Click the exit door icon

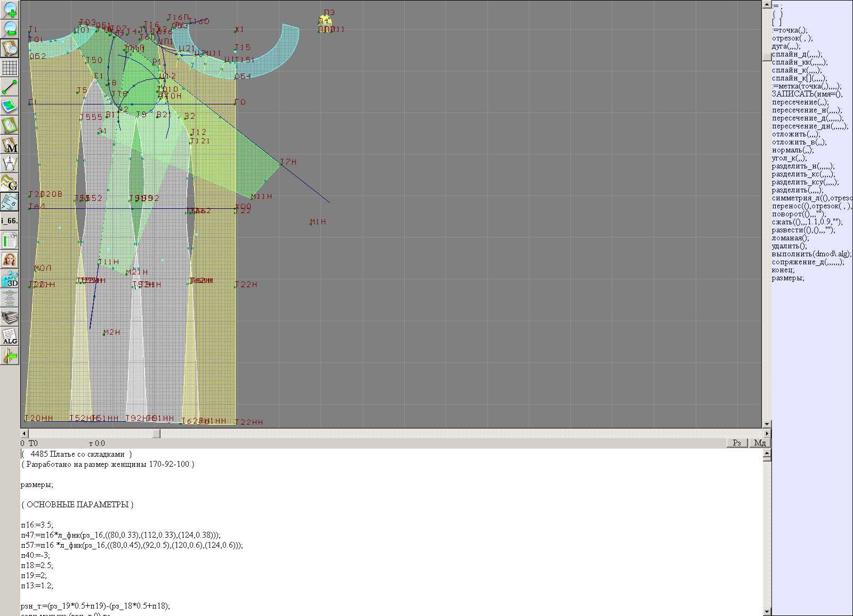[x=10, y=355]
